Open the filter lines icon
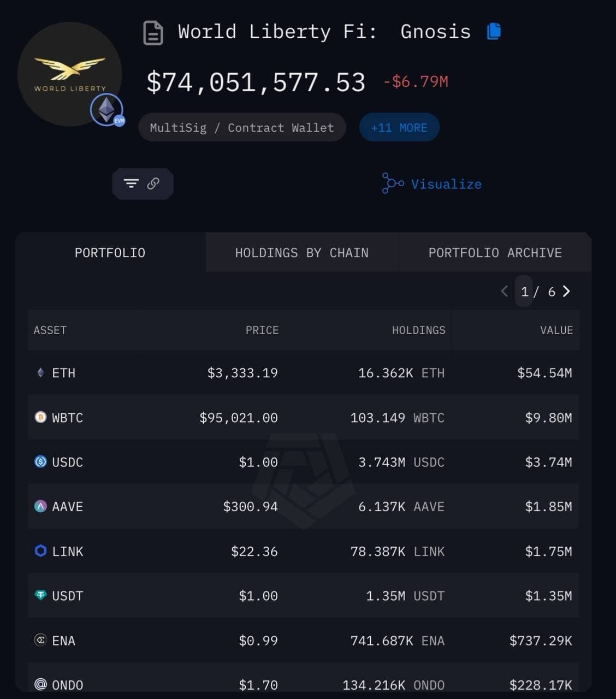 pos(131,183)
